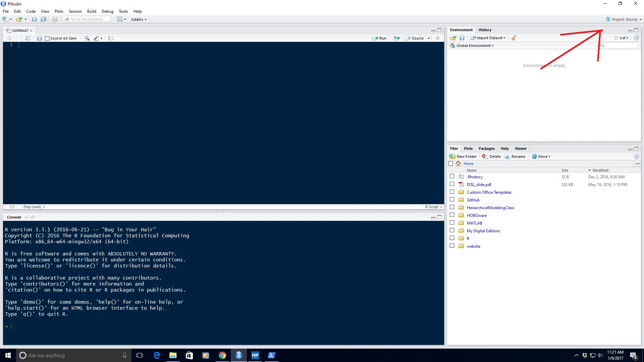Click New Folder button
644x362 pixels.
click(463, 157)
